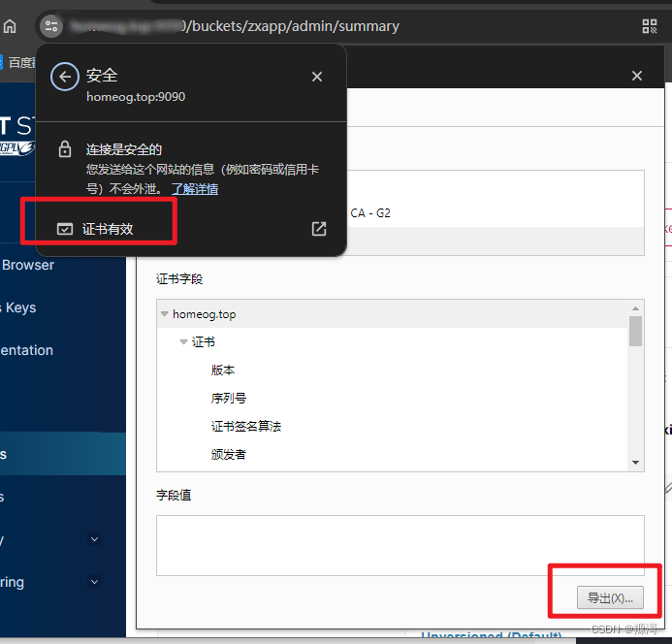Open the Keys sidebar item
Image resolution: width=672 pixels, height=644 pixels.
point(20,307)
